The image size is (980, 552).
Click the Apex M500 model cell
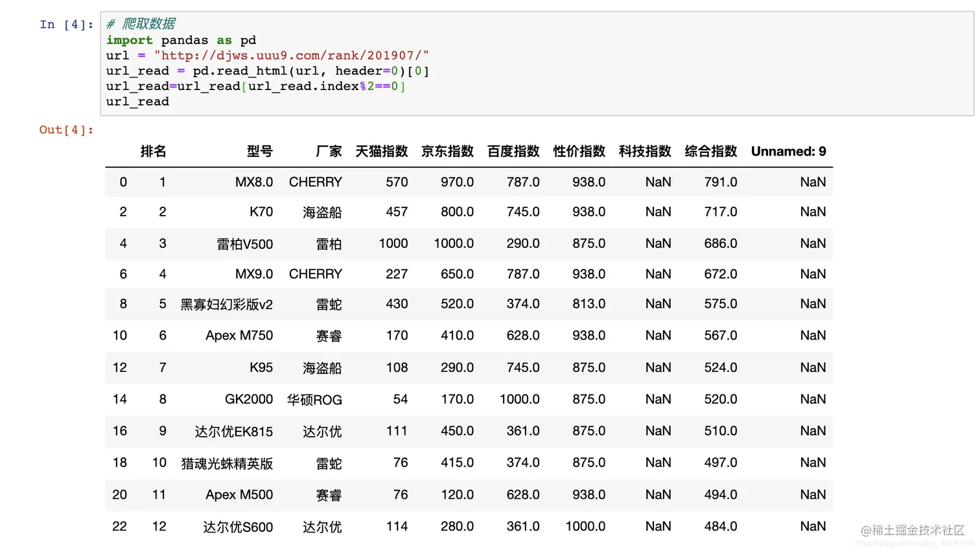pos(239,494)
